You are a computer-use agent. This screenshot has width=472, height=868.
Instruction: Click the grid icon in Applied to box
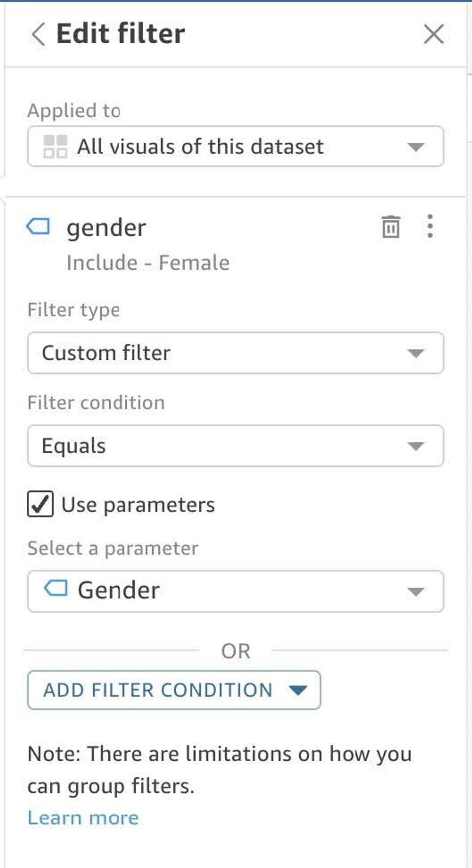(x=55, y=146)
